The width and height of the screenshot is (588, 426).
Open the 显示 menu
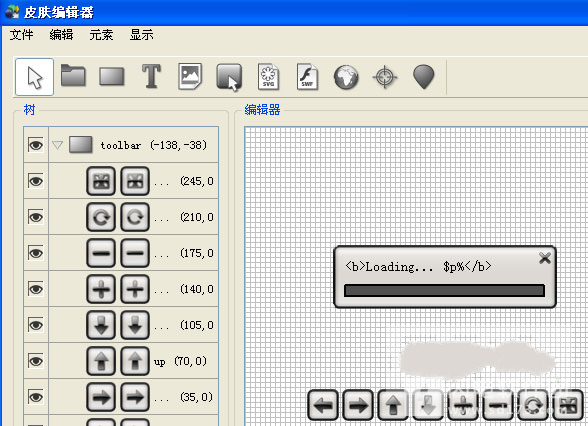(142, 35)
